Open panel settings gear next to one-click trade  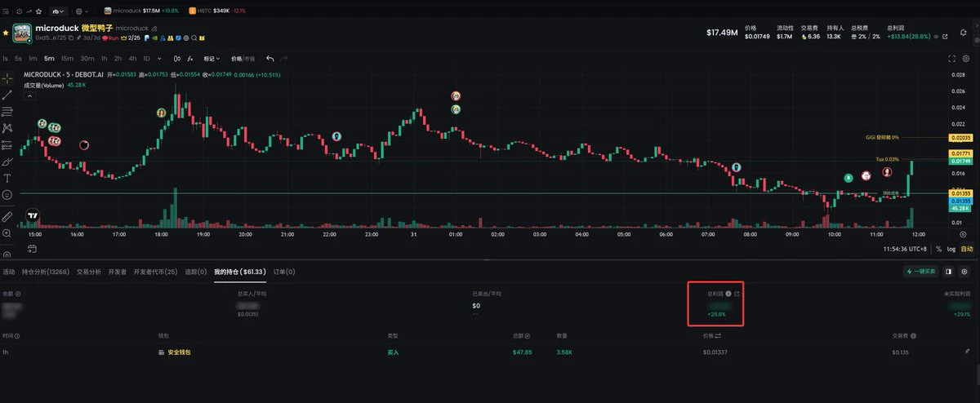coord(964,271)
